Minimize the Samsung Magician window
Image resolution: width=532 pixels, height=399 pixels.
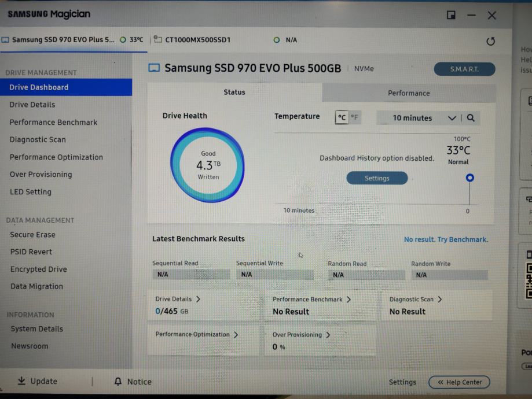[471, 15]
